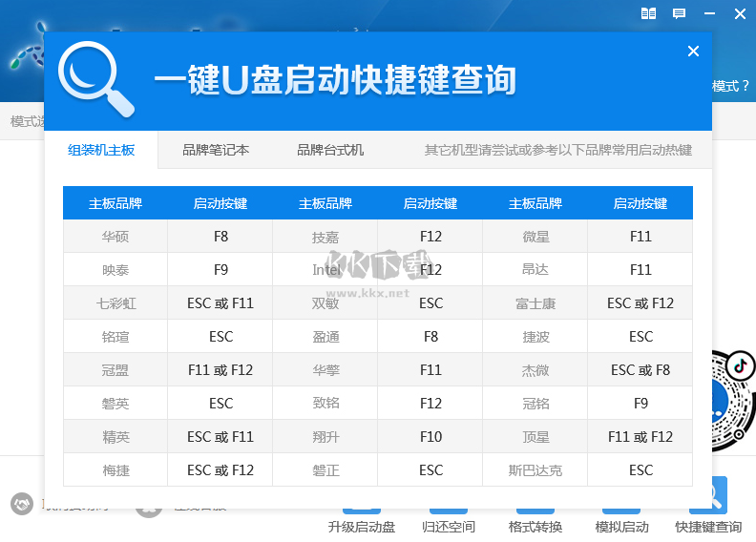Image resolution: width=756 pixels, height=542 pixels.
Task: Click the book-shaped tutorial icon in title bar
Action: pos(649,13)
